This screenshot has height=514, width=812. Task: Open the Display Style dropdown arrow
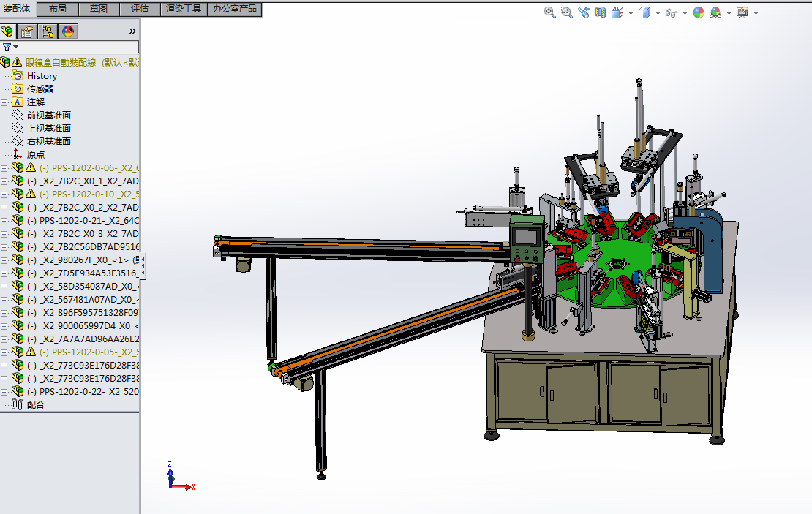click(x=658, y=13)
